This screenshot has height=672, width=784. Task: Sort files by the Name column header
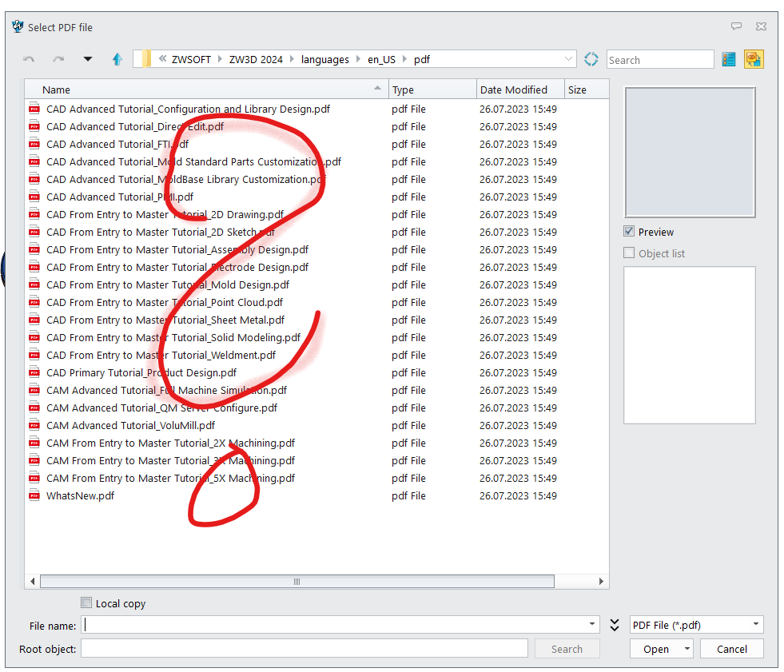tap(56, 89)
